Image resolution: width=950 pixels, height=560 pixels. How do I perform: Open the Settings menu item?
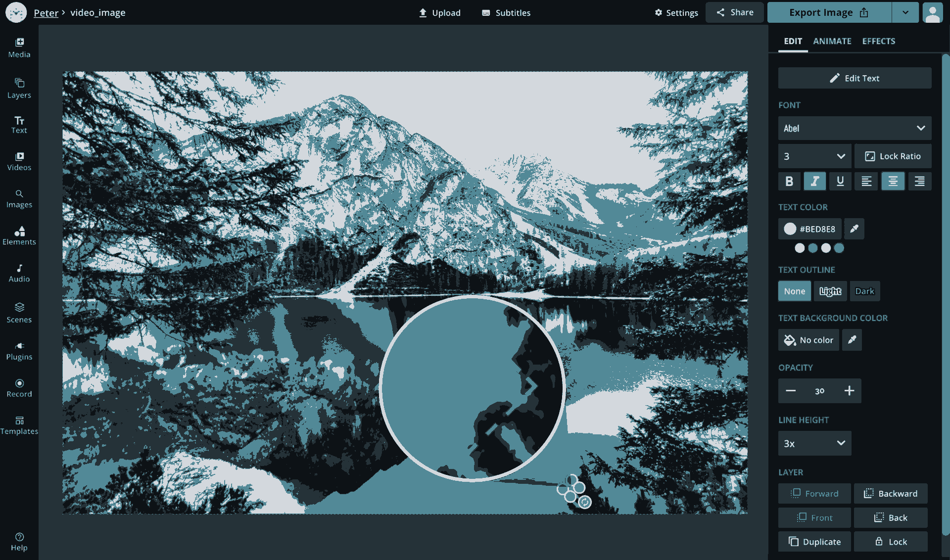point(676,13)
